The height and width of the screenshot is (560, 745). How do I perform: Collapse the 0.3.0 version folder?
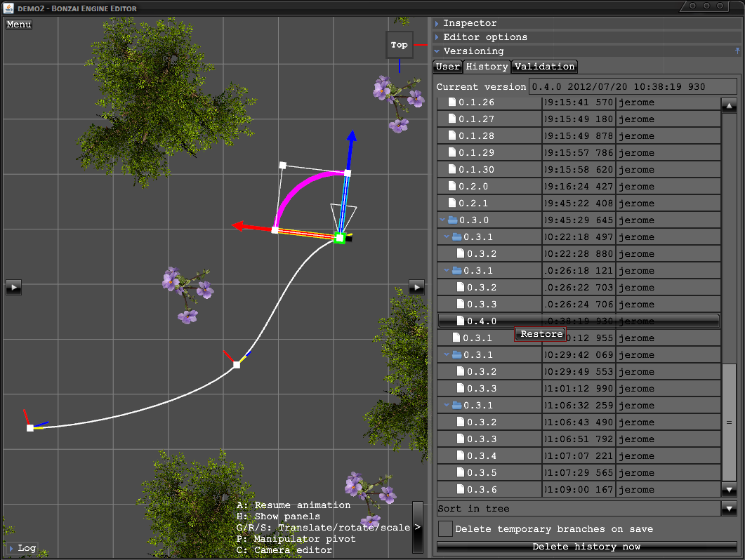click(443, 220)
